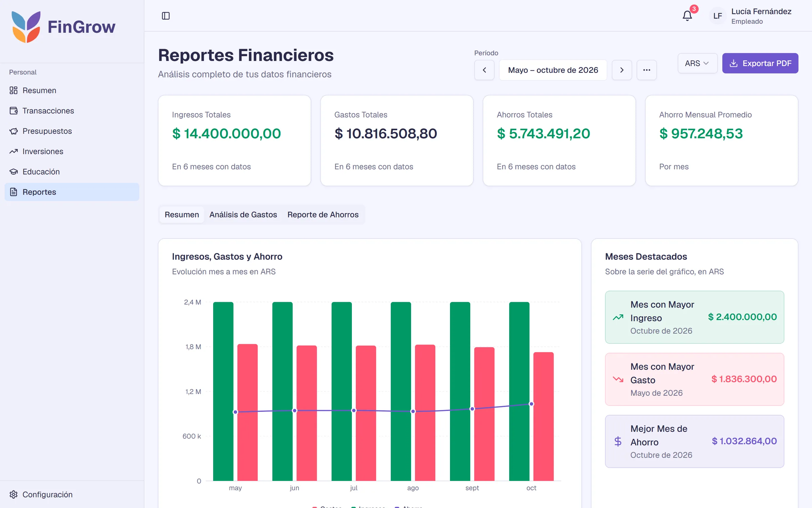Collapse the sidebar with the panel icon

[166, 16]
